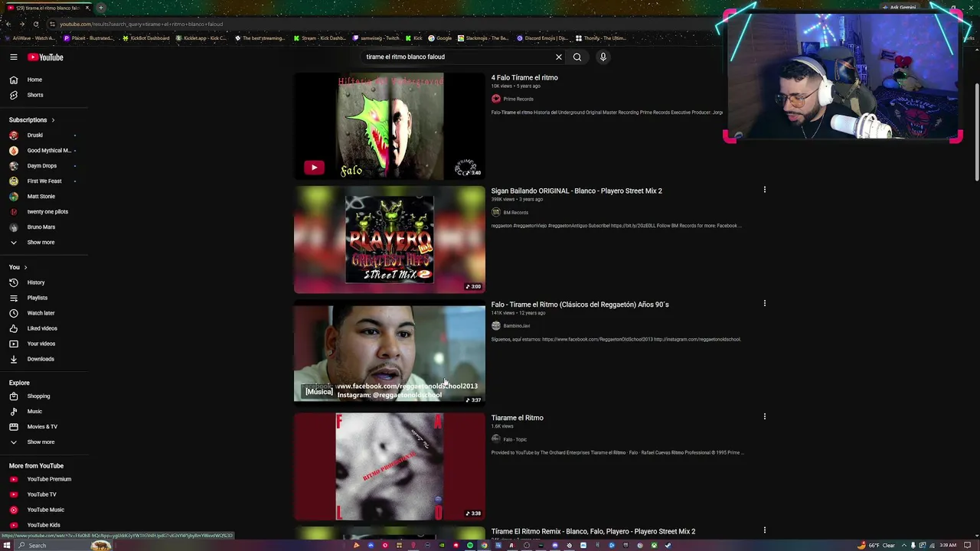Visit the BambinoJavi channel
Screen dimensions: 980x551
coord(517,326)
